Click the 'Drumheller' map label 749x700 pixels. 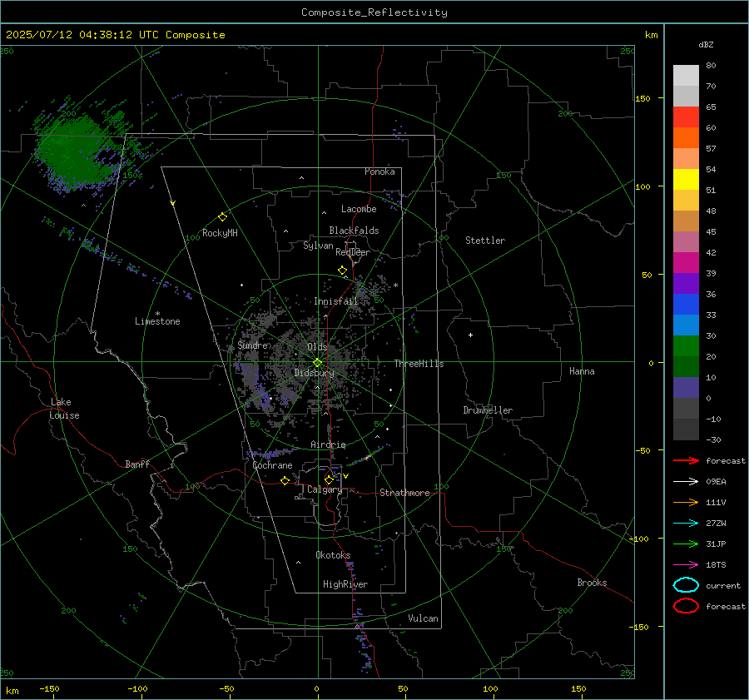pyautogui.click(x=488, y=410)
